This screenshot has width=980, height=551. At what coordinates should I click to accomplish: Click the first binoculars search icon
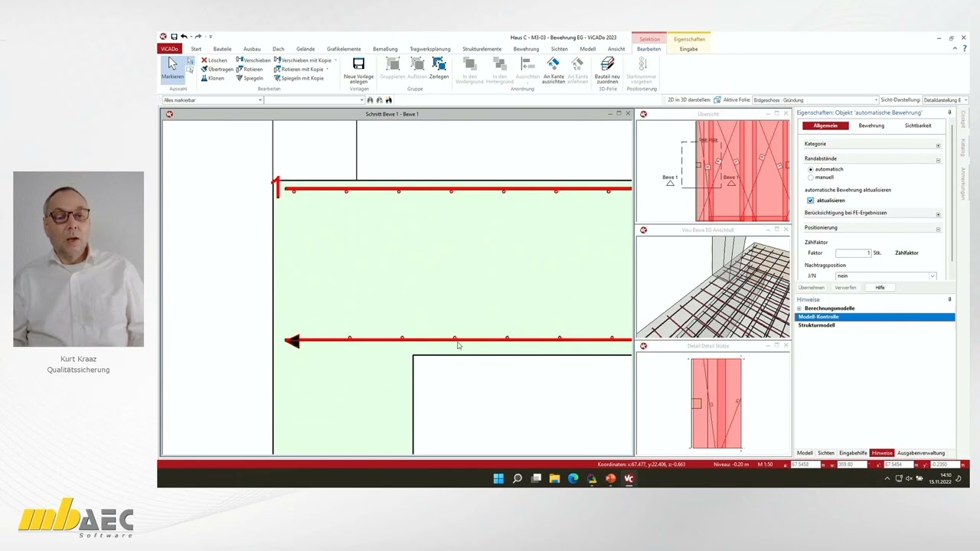pos(371,100)
